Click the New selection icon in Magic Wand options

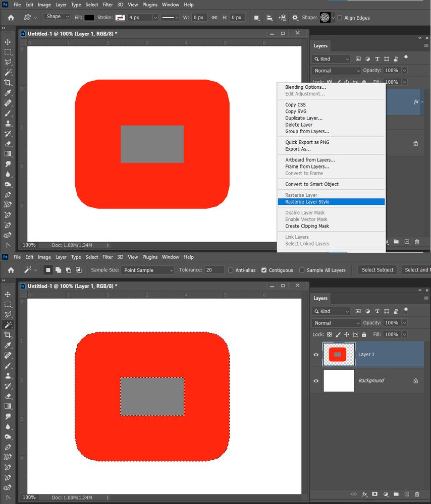(48, 270)
